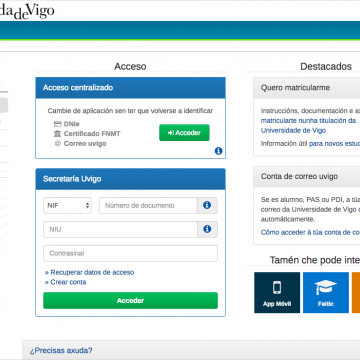Click the Correo uvigo at-sign icon
The width and height of the screenshot is (360, 360).
coord(58,144)
